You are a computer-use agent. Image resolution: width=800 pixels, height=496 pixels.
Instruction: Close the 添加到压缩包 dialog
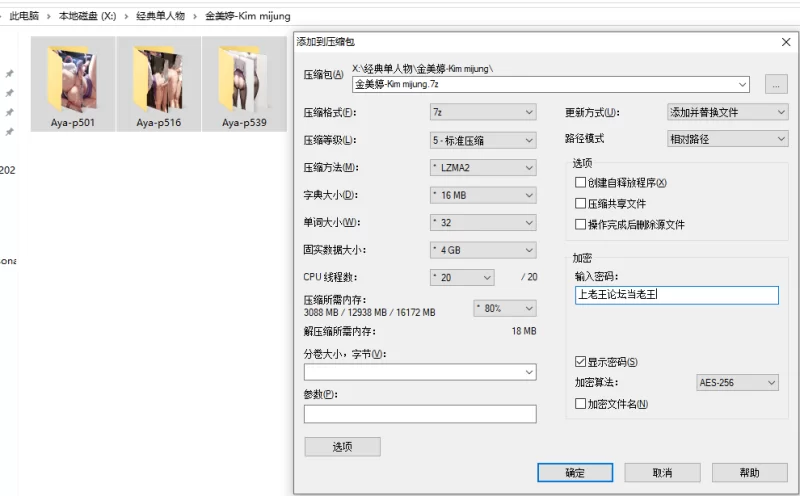pos(786,42)
